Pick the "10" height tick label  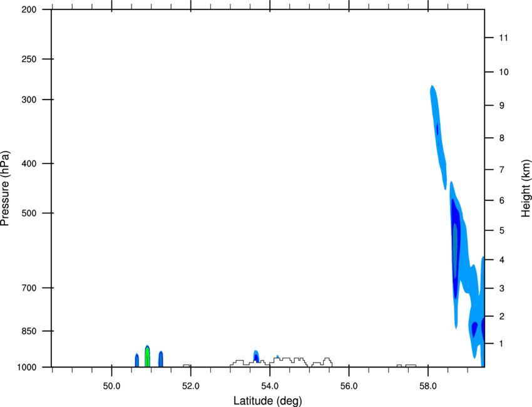(x=503, y=72)
